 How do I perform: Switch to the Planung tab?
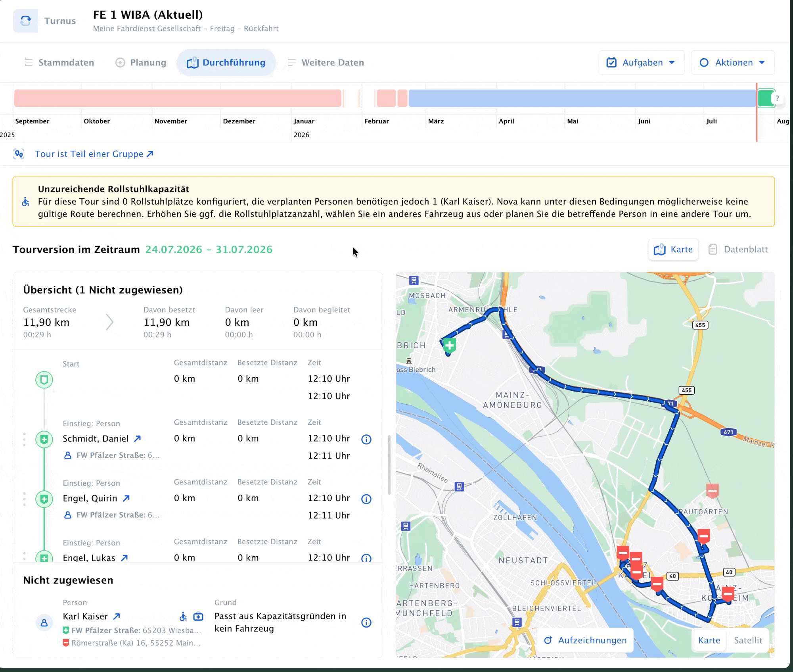click(x=141, y=63)
